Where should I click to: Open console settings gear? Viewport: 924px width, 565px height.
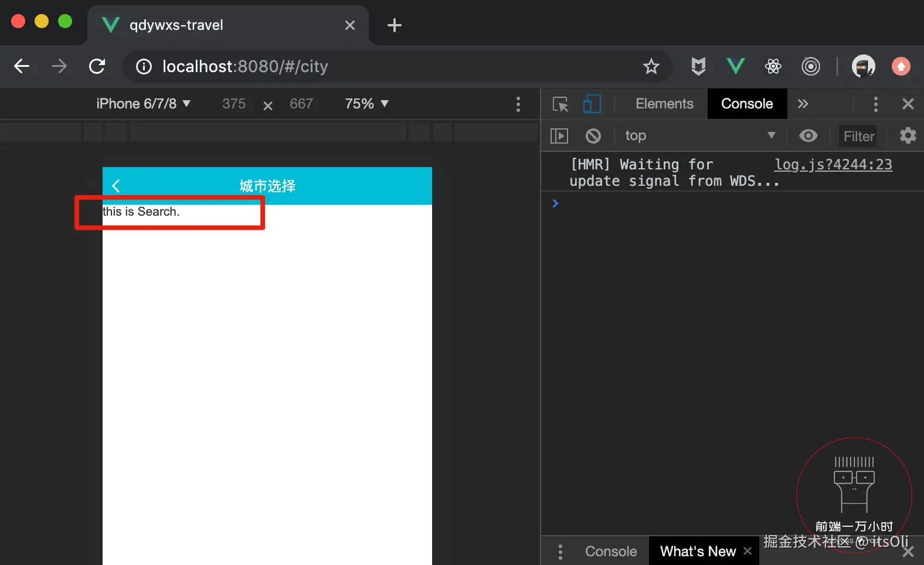tap(908, 136)
